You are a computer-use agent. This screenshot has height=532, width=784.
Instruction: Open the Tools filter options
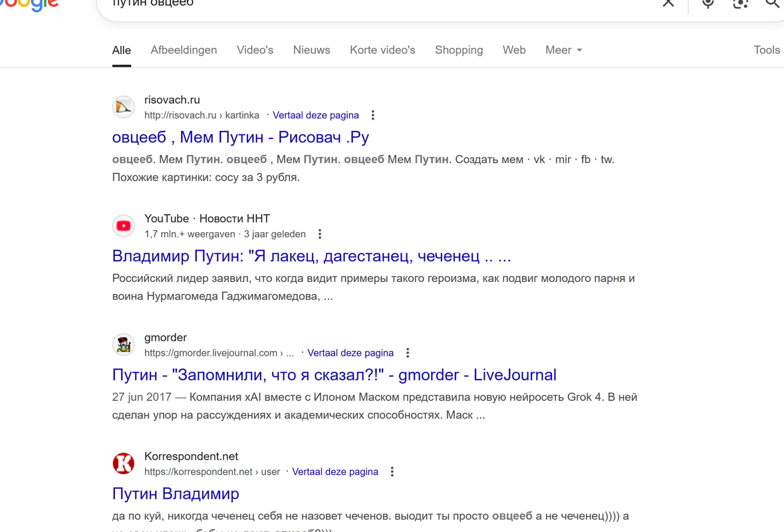[767, 50]
